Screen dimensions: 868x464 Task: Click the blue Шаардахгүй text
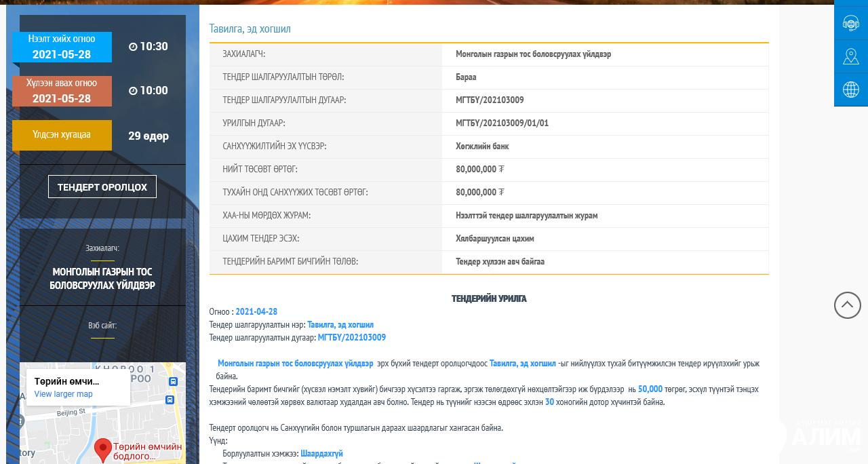(321, 454)
